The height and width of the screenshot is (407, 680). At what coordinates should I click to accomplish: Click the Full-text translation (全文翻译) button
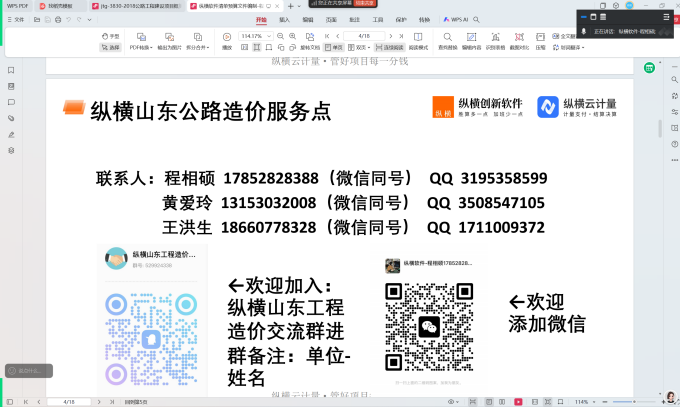click(x=564, y=36)
